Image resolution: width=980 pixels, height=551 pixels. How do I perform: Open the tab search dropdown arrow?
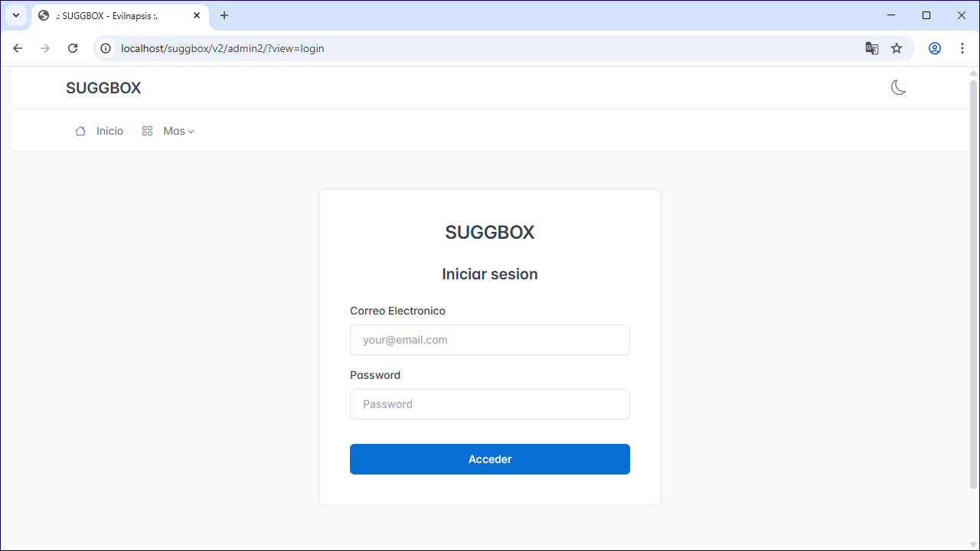coord(15,15)
